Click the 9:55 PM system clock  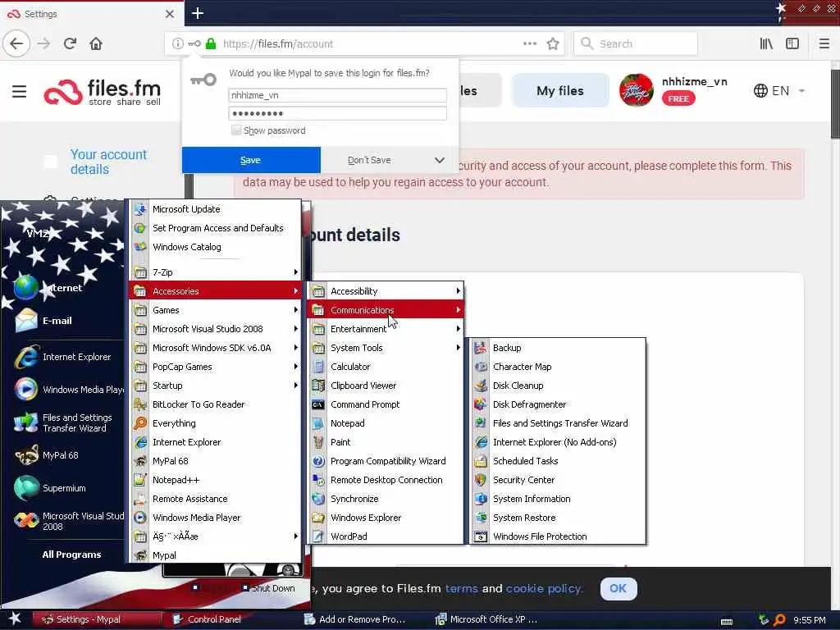coord(810,620)
